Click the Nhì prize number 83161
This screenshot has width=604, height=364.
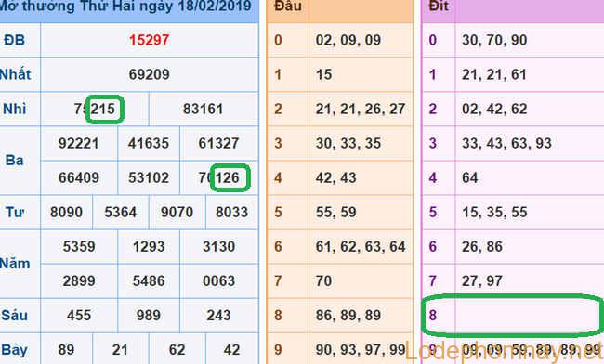point(203,109)
